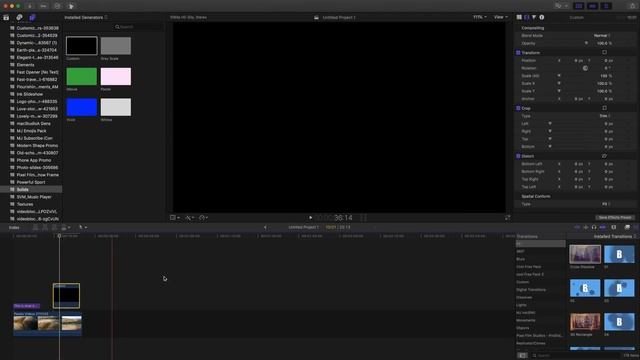Click the purple title clip in timeline
The width and height of the screenshot is (640, 360).
(27, 306)
